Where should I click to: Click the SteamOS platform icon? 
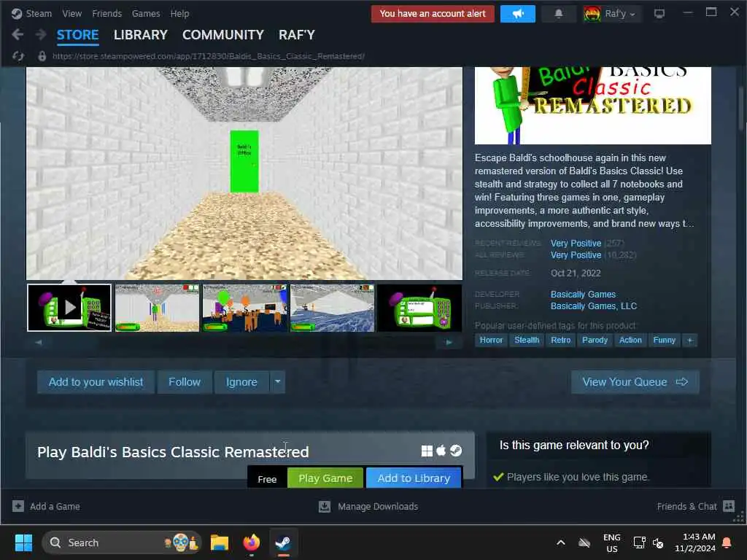(x=456, y=451)
